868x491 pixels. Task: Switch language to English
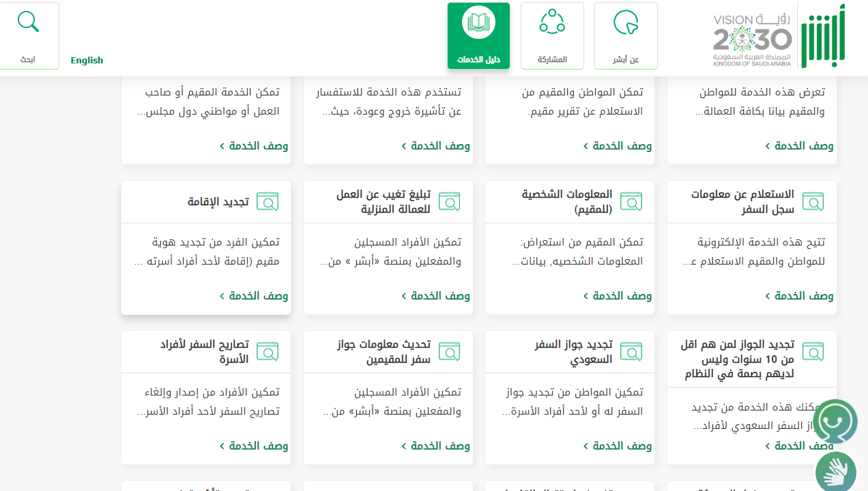(x=87, y=60)
